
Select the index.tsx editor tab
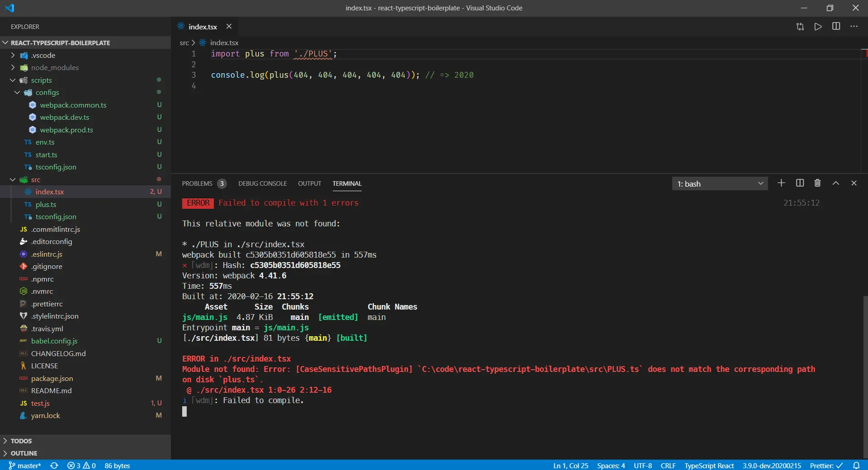coord(203,27)
